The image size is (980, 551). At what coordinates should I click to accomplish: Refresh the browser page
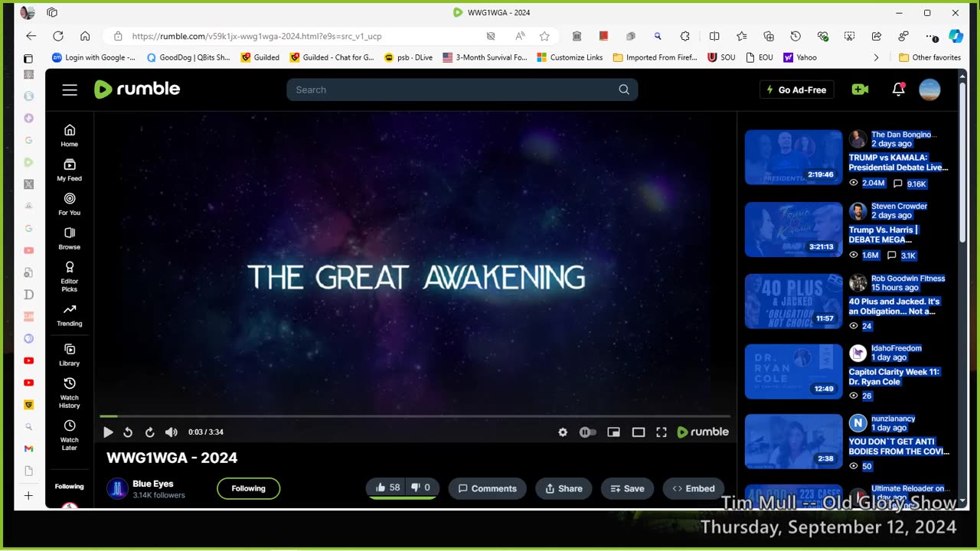[x=58, y=36]
